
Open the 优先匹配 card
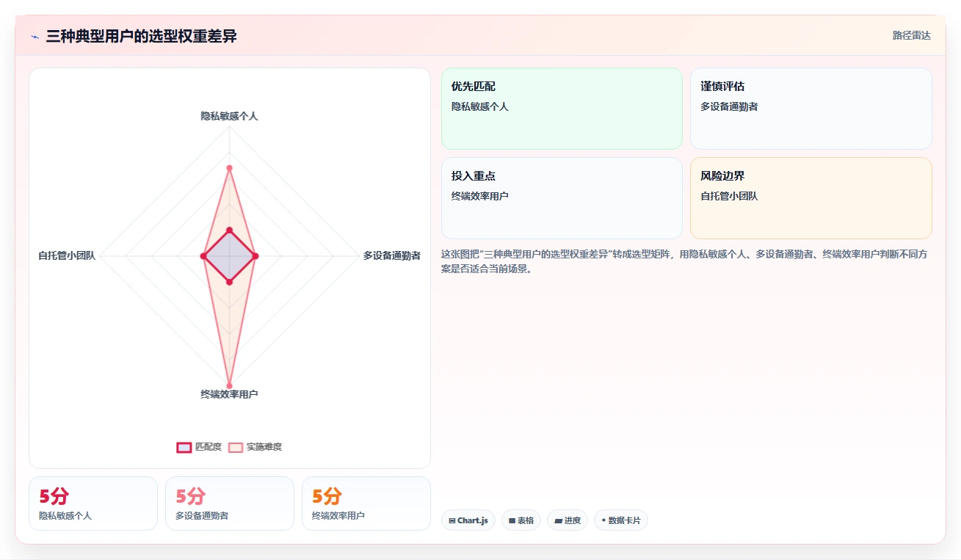pyautogui.click(x=562, y=109)
